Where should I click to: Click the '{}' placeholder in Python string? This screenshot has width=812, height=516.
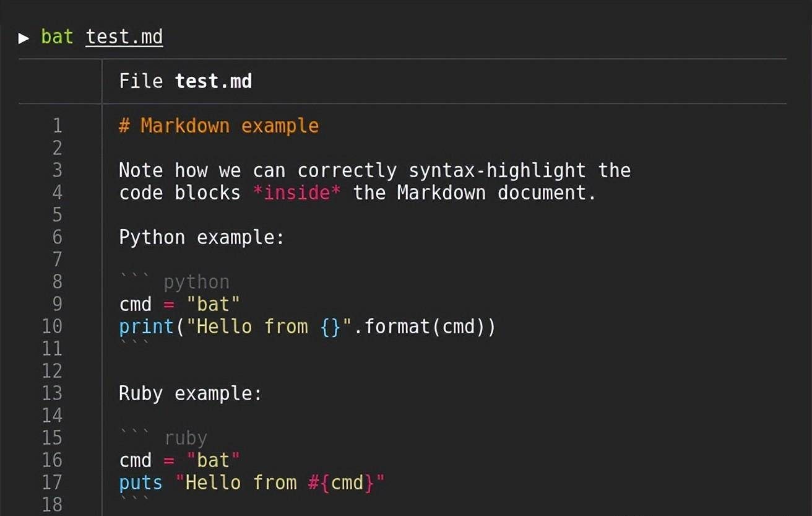(x=330, y=326)
